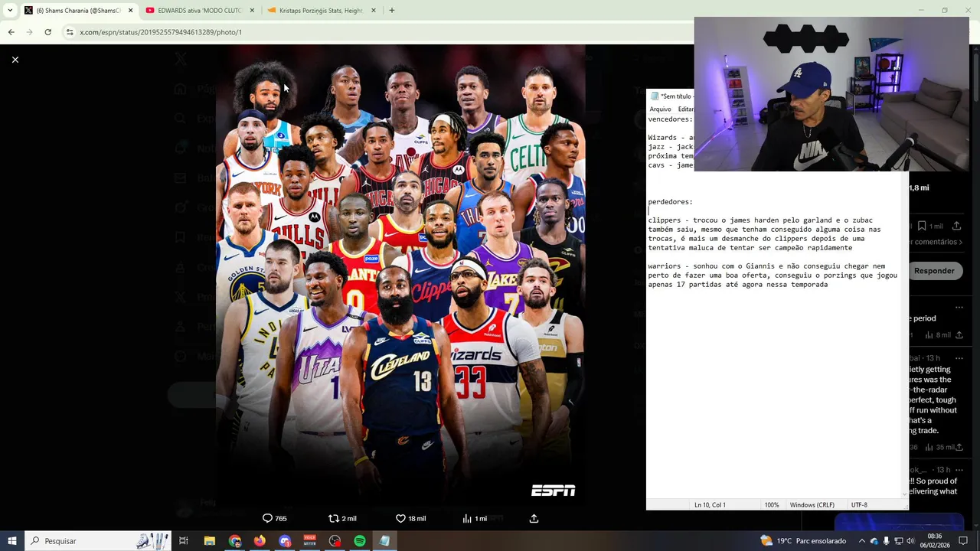Click the word 'warriors' in Notepad text
This screenshot has height=551, width=980.
(x=666, y=266)
